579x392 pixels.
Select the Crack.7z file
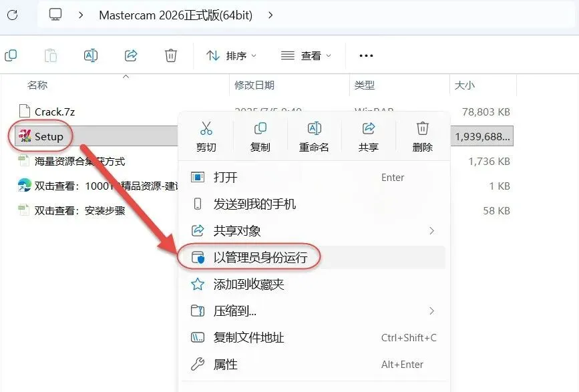(55, 112)
